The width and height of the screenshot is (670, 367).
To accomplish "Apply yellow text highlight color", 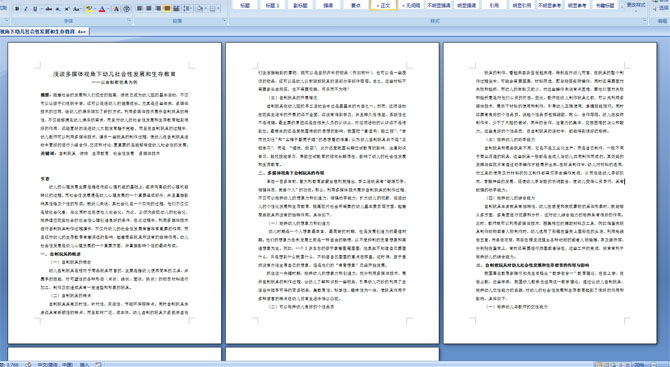I will tap(89, 9).
